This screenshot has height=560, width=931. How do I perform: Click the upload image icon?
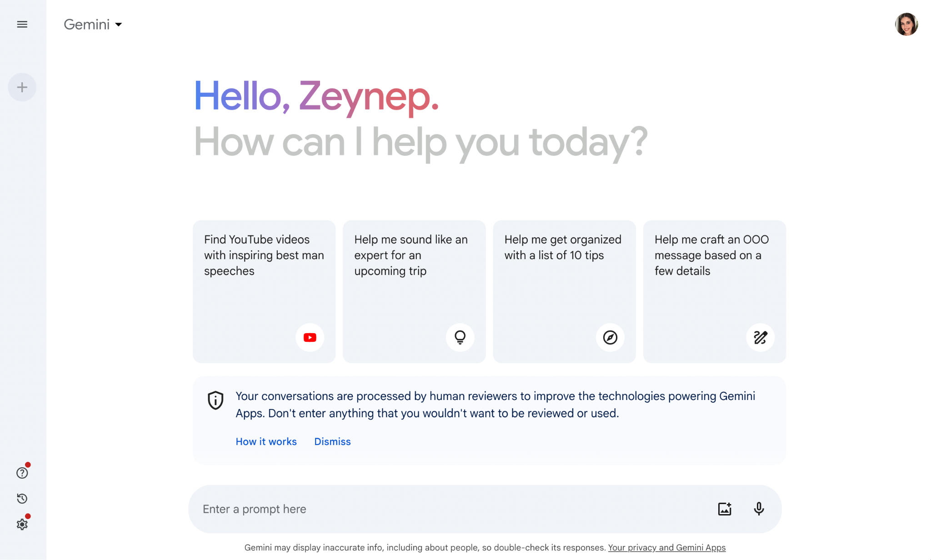coord(725,509)
